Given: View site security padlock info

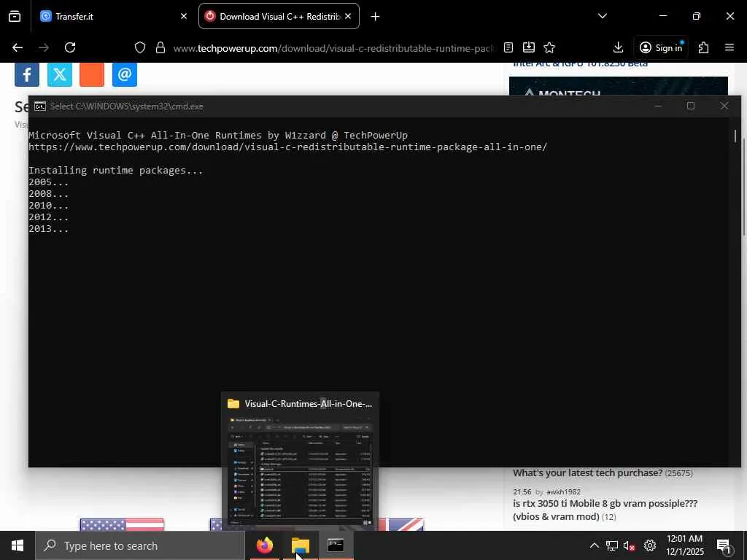Looking at the screenshot, I should click(160, 47).
